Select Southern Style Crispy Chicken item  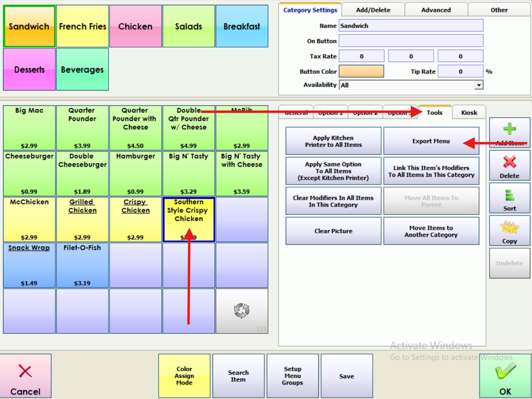pos(189,219)
